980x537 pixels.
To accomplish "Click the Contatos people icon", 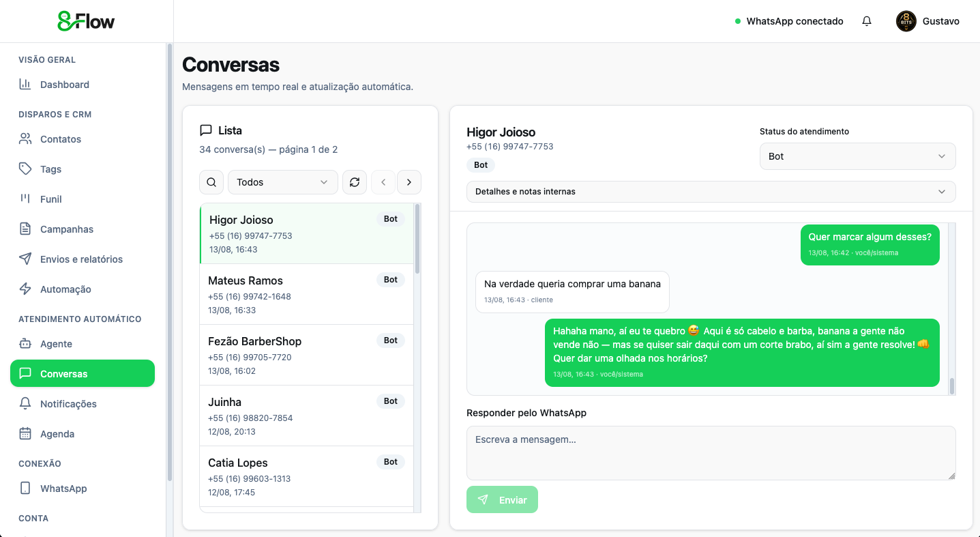I will (25, 139).
